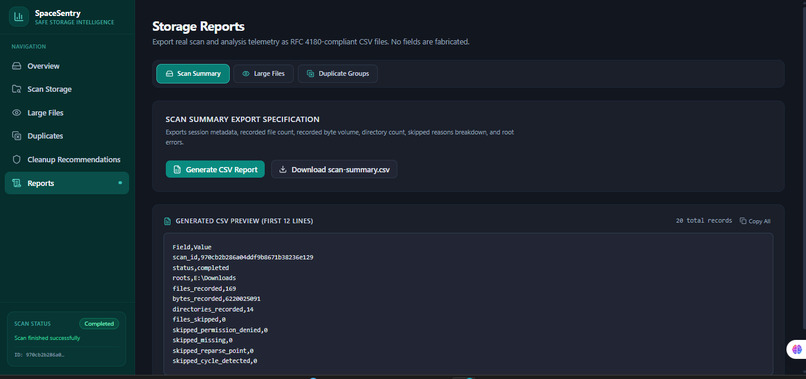Click the Field,Value header line
The width and height of the screenshot is (806, 379).
(192, 247)
